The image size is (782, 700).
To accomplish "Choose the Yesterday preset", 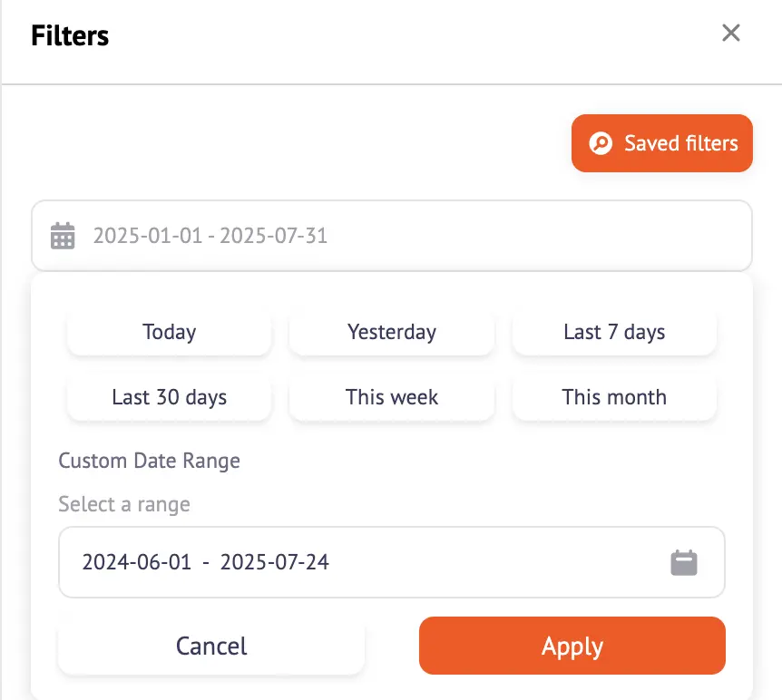I will pos(392,332).
